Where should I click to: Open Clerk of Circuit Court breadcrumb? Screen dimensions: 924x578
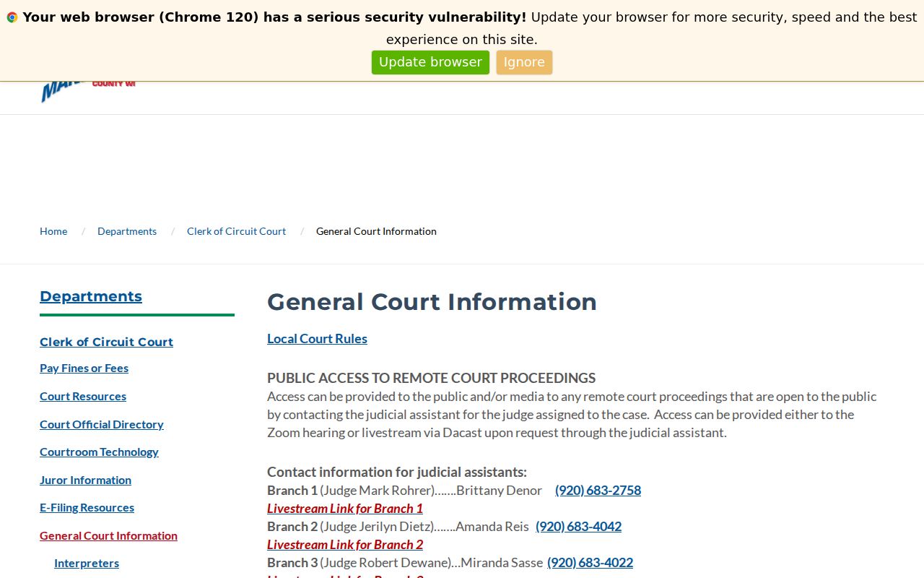point(236,231)
